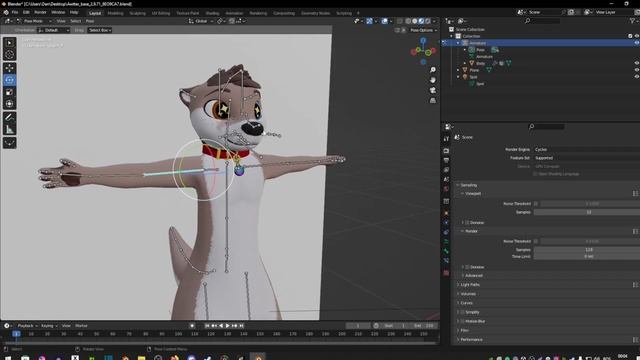Screen dimensions: 640x360
Task: Toggle Viewport Noise Threshold checkbox
Action: [x=536, y=204]
